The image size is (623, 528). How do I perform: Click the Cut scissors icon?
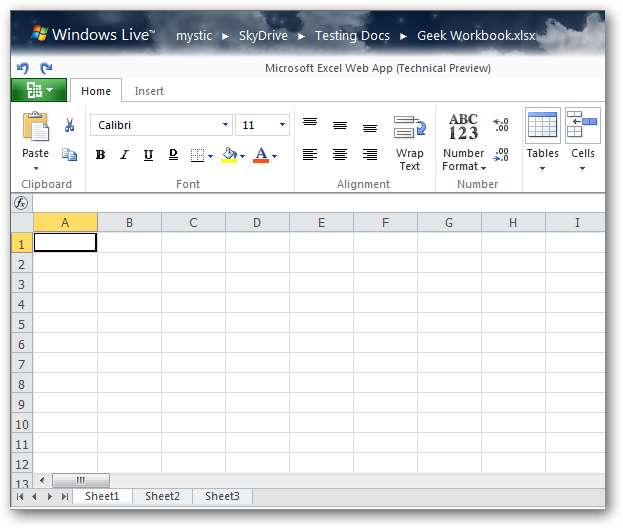[x=70, y=125]
